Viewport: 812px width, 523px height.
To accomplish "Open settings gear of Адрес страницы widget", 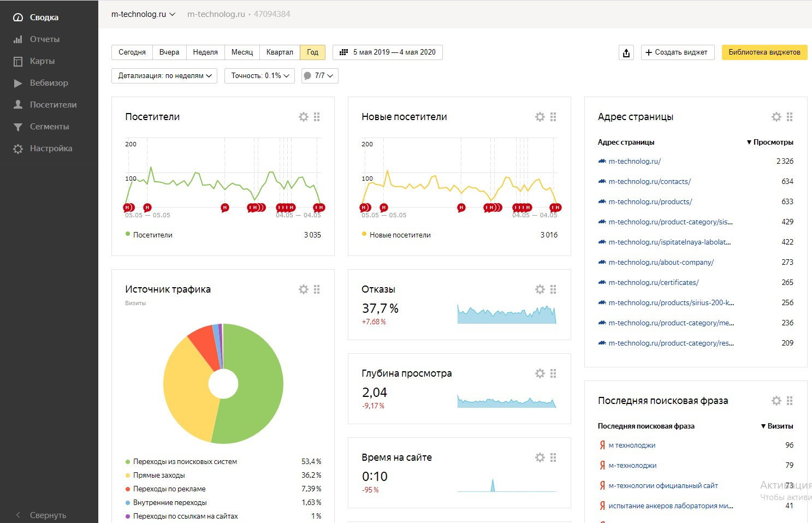I will click(x=777, y=117).
